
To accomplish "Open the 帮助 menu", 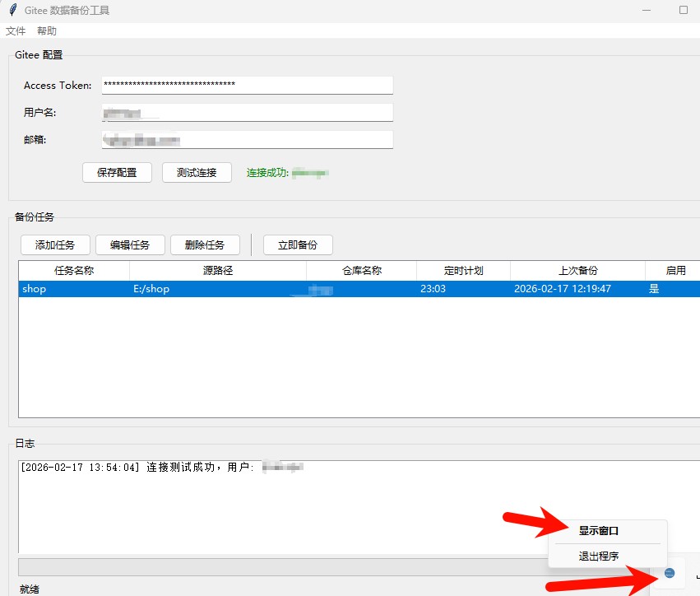I will pyautogui.click(x=46, y=30).
